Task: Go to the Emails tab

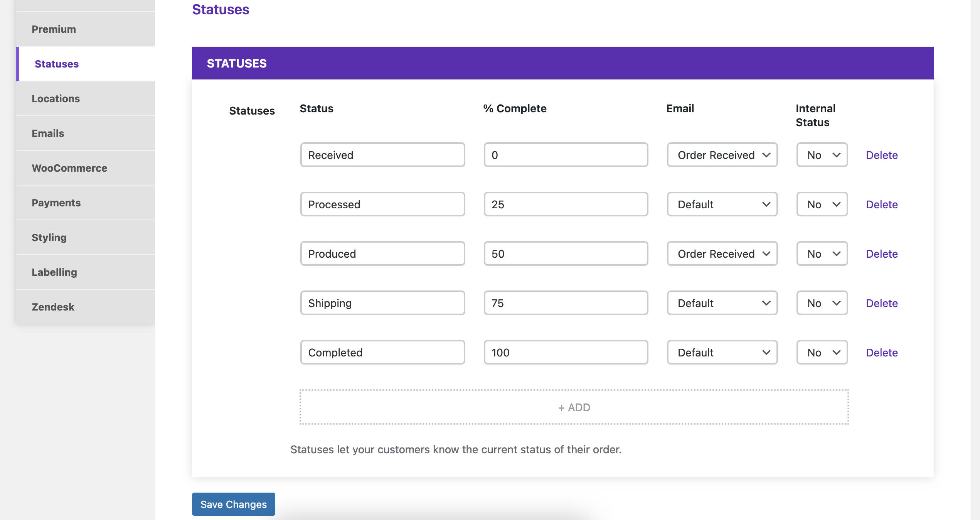Action: pyautogui.click(x=48, y=133)
